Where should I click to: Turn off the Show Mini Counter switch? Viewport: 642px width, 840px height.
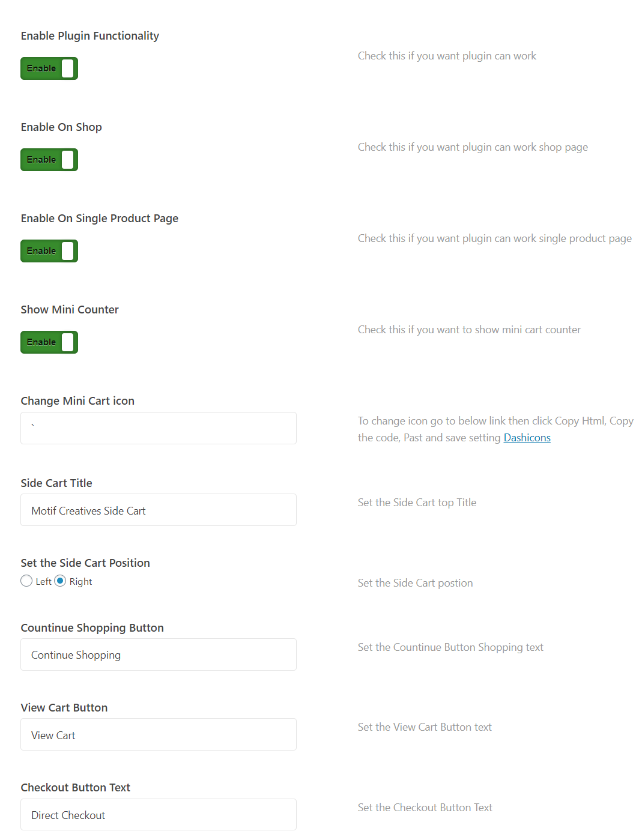[x=49, y=342]
